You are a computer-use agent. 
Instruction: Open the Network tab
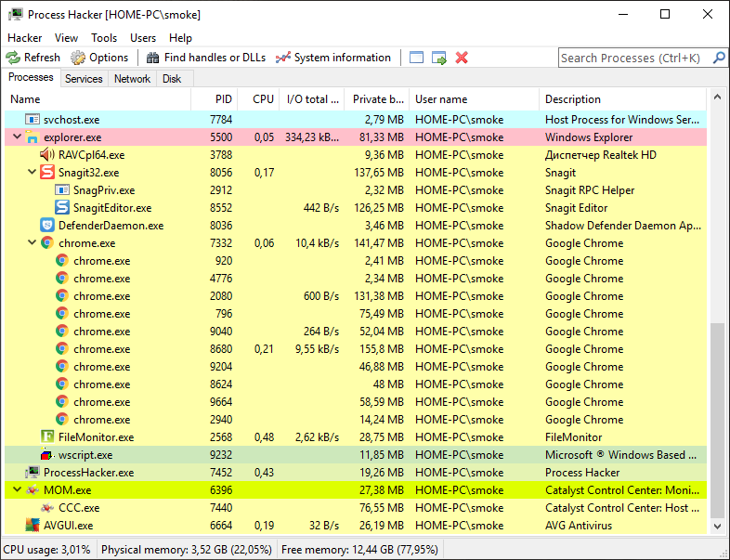[132, 79]
